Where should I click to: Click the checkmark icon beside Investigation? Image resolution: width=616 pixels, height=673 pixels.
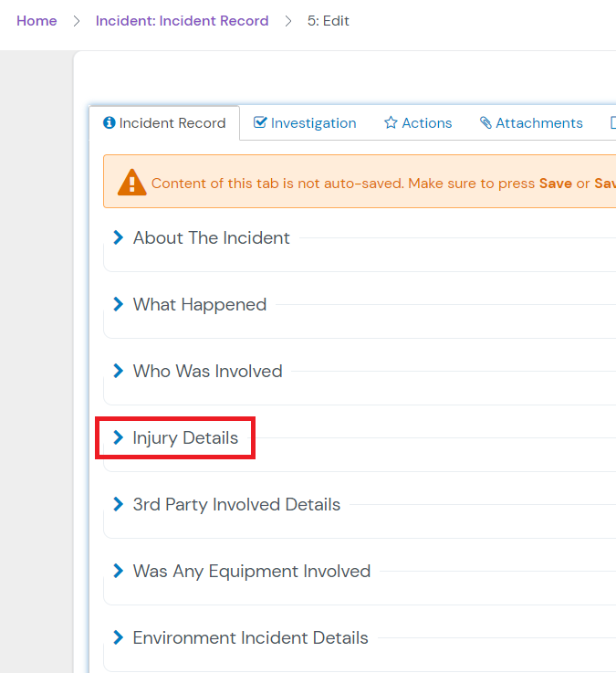point(260,123)
